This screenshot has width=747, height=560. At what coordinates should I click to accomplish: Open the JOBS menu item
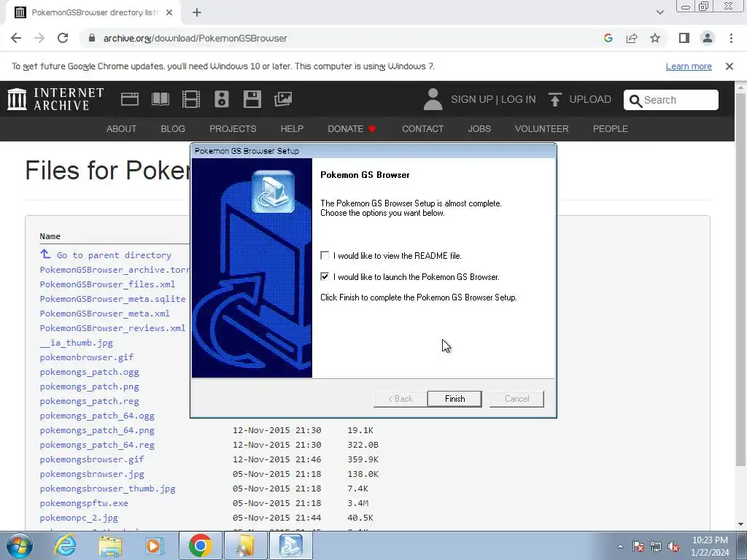click(479, 129)
